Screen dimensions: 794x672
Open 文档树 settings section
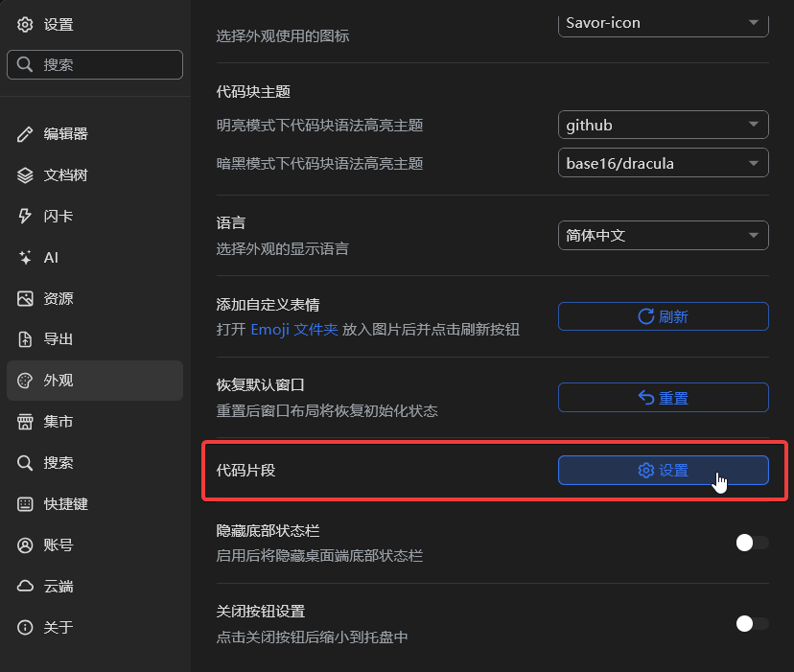[x=95, y=175]
